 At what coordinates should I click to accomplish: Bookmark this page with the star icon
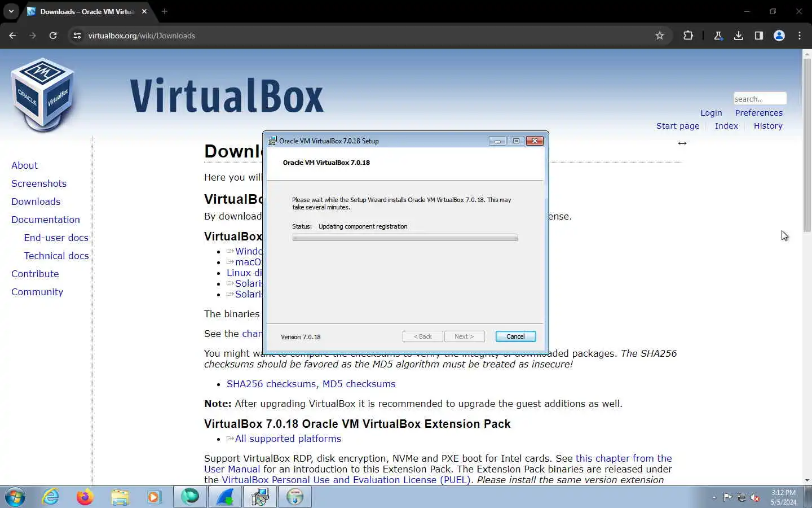660,36
